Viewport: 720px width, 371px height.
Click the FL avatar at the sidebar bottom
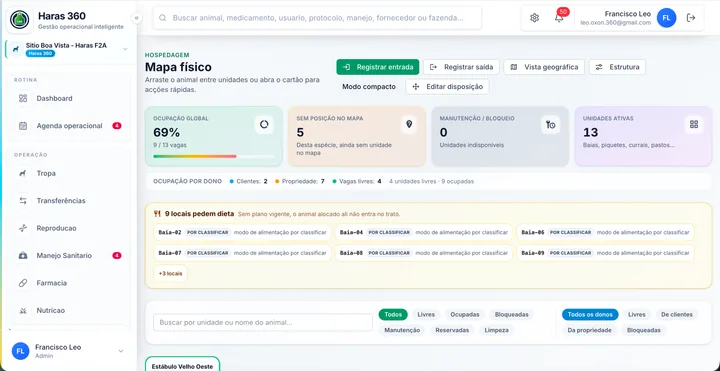point(20,351)
